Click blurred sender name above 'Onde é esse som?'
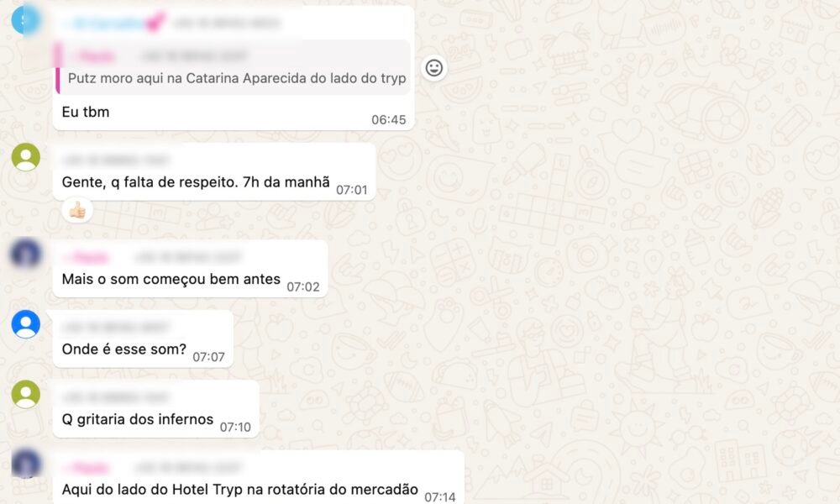The width and height of the screenshot is (840, 504). click(x=116, y=327)
